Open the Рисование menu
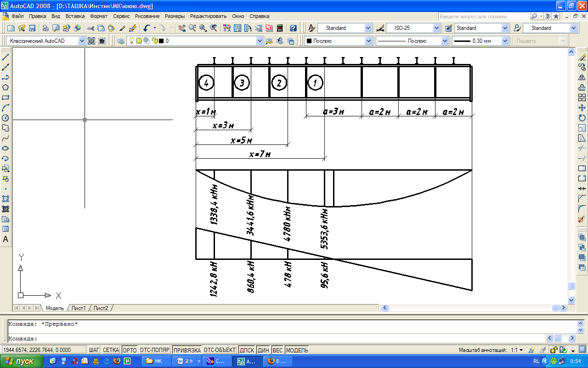Image resolution: width=588 pixels, height=368 pixels. [x=147, y=16]
